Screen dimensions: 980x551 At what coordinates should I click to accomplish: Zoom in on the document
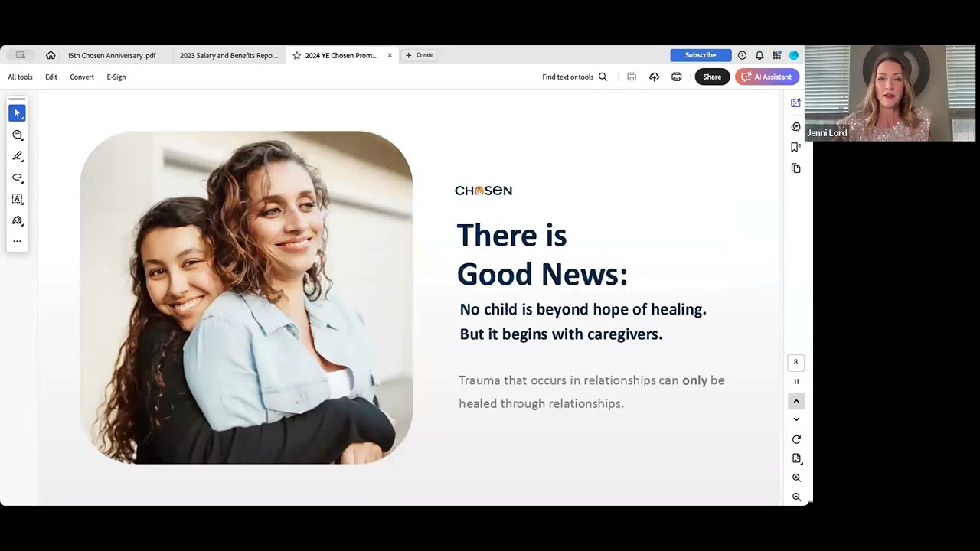pyautogui.click(x=796, y=478)
